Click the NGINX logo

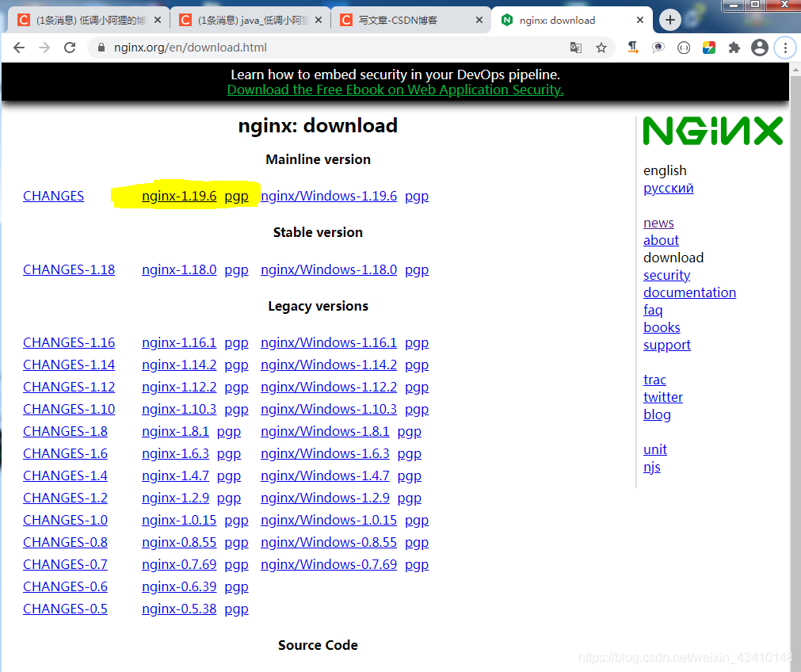tap(712, 131)
